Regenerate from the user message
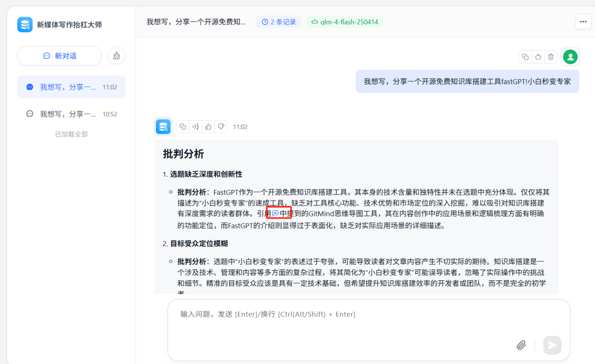The width and height of the screenshot is (595, 364). [x=538, y=57]
